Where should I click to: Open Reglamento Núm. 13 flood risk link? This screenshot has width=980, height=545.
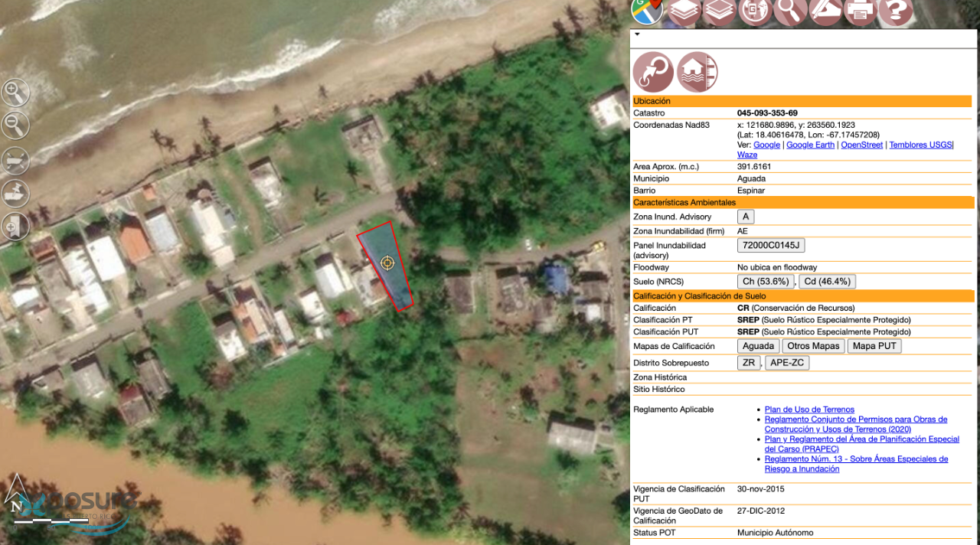point(856,464)
